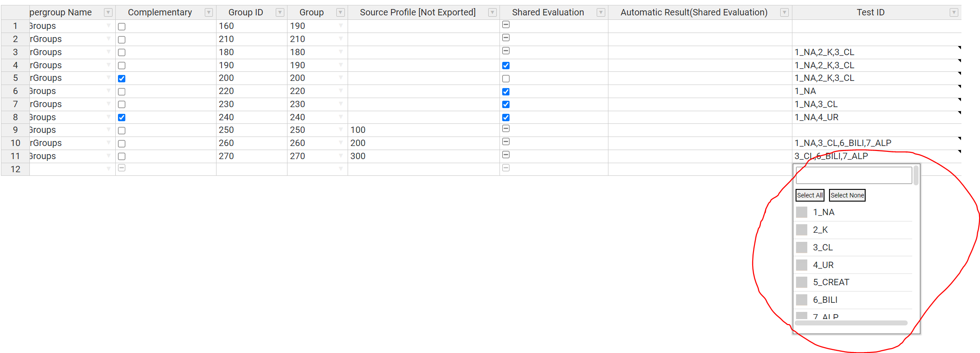Image resolution: width=980 pixels, height=353 pixels.
Task: Click the horizontal scrollbar in the dropdown popup
Action: pyautogui.click(x=851, y=323)
